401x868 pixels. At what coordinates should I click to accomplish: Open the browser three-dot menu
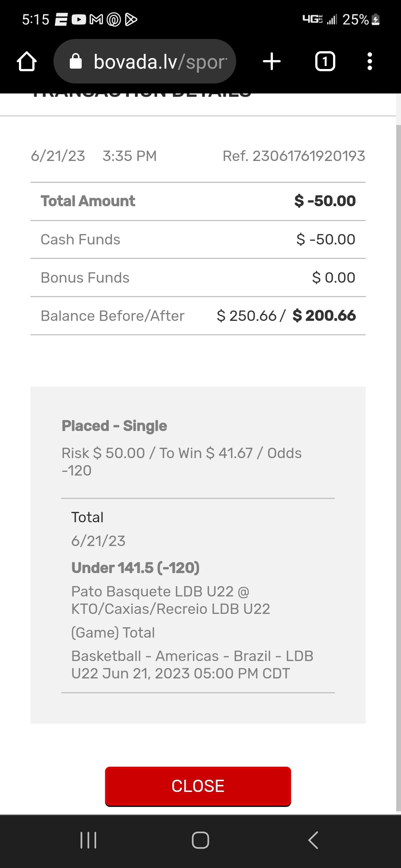369,62
